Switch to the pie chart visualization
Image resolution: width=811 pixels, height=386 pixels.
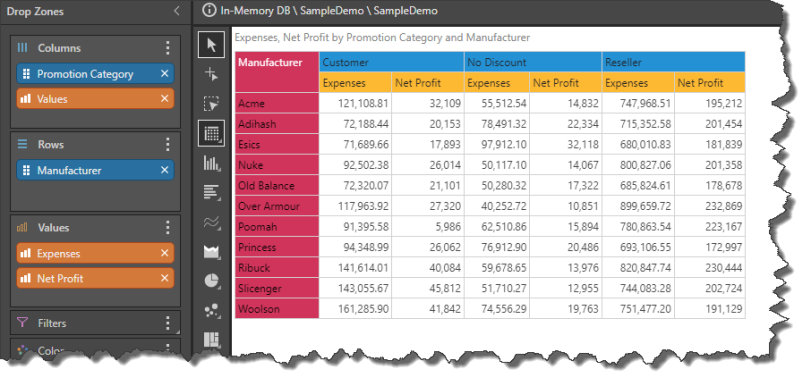[211, 281]
